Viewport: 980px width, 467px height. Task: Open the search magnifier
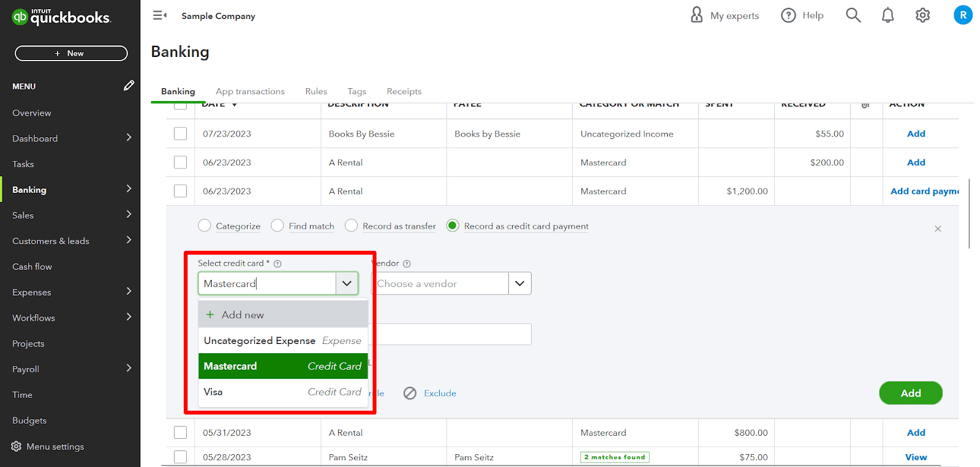pos(853,15)
